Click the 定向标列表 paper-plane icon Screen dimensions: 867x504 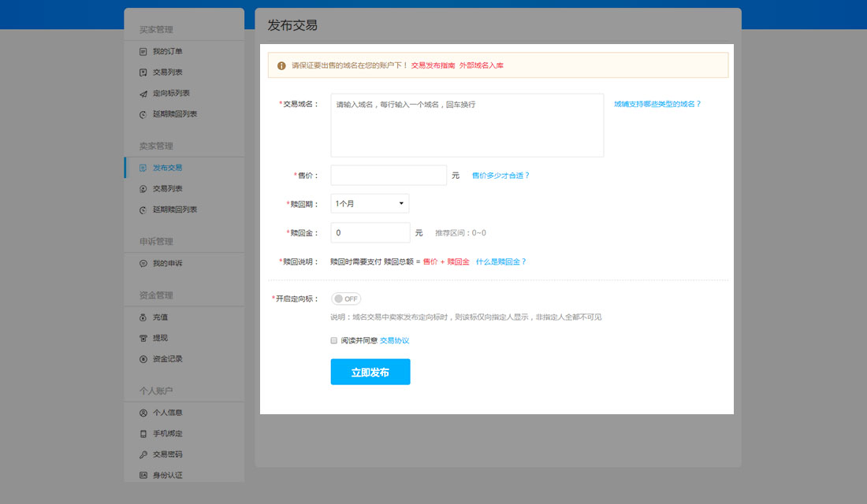tap(143, 94)
